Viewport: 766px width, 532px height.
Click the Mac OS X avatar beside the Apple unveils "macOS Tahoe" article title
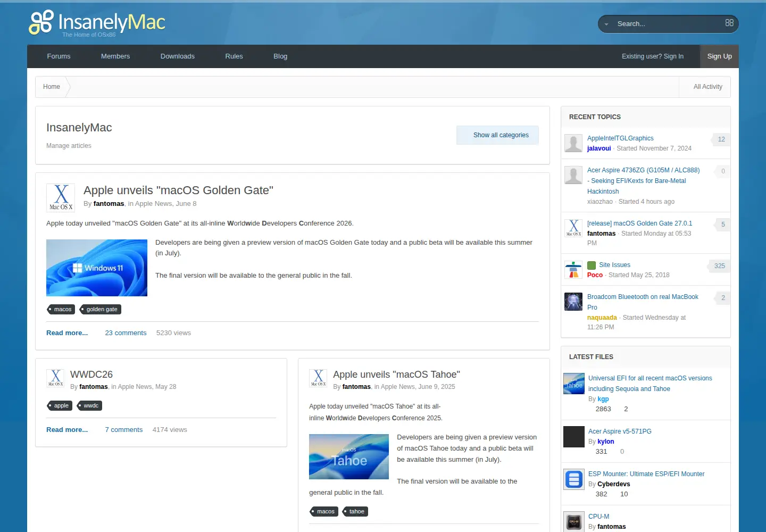tap(318, 378)
